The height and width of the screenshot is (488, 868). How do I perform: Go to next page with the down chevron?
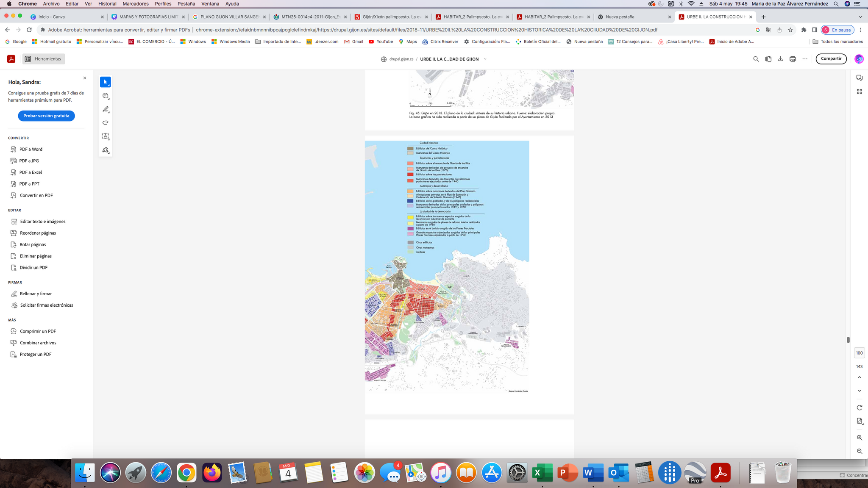coord(859,391)
